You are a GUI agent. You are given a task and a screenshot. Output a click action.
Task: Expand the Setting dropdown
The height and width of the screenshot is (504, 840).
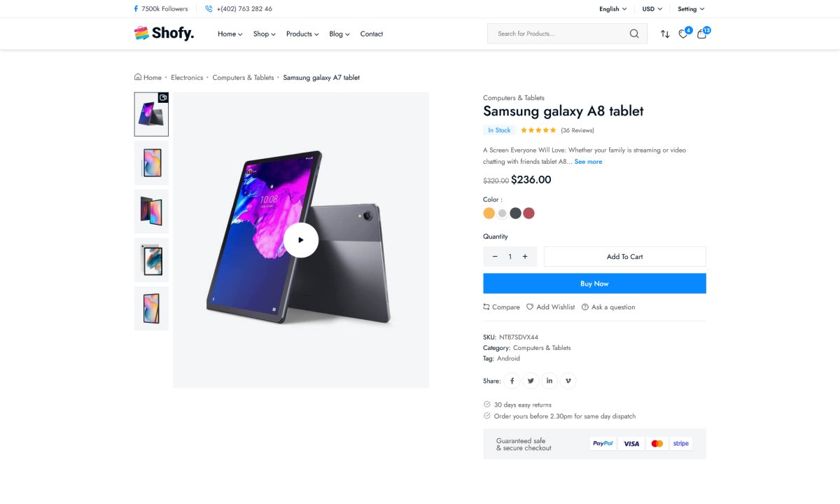[691, 9]
